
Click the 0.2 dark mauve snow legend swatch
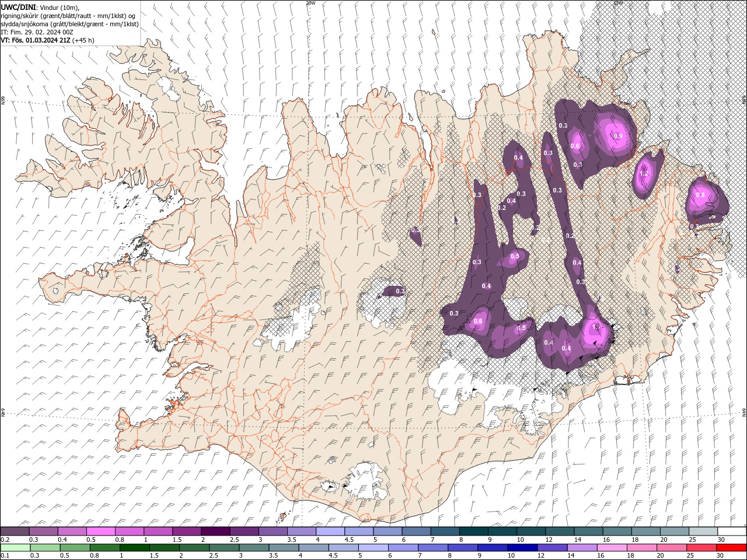[15, 531]
